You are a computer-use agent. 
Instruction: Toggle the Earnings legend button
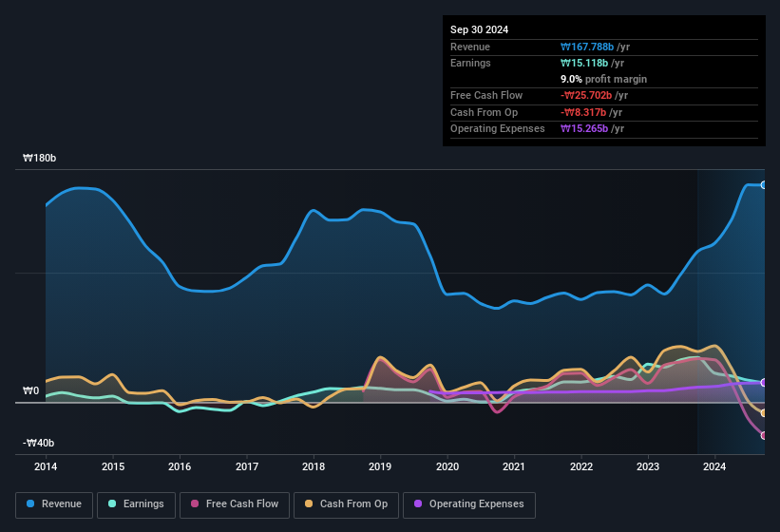coord(136,504)
